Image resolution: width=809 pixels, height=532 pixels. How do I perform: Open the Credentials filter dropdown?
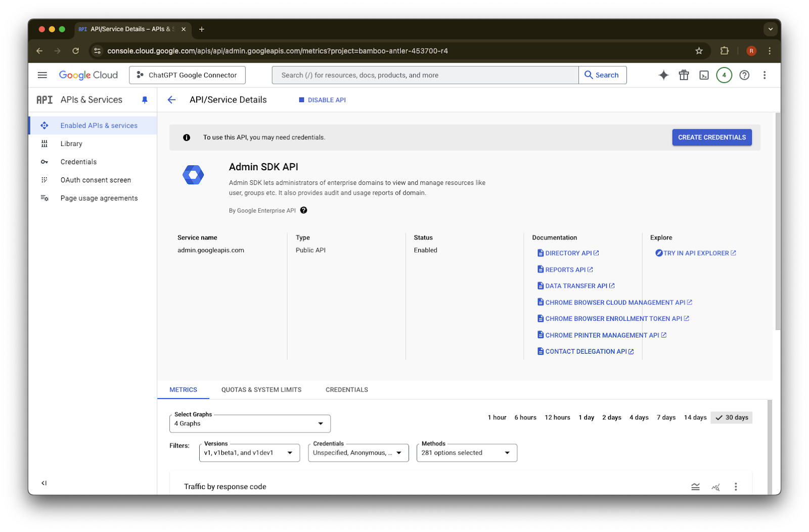358,453
